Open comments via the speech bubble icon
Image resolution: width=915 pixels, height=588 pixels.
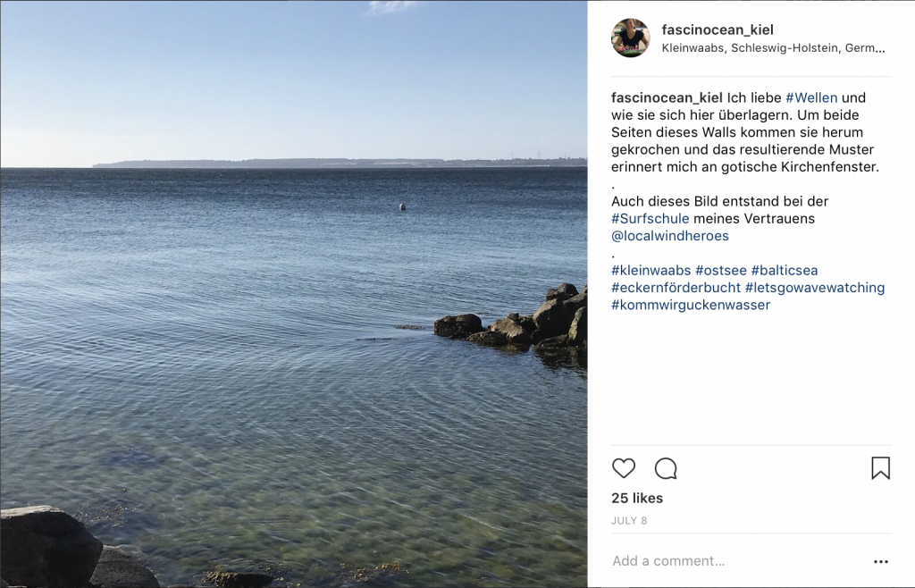point(666,468)
